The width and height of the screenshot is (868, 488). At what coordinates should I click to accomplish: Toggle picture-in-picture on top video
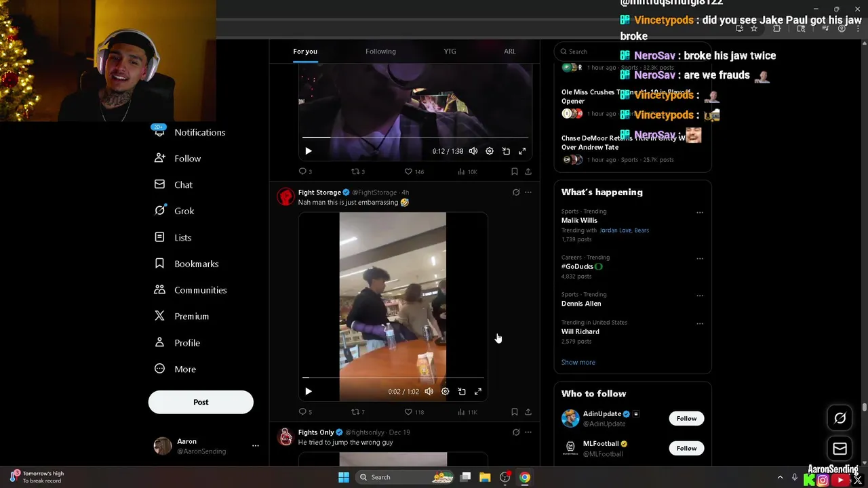click(x=506, y=151)
